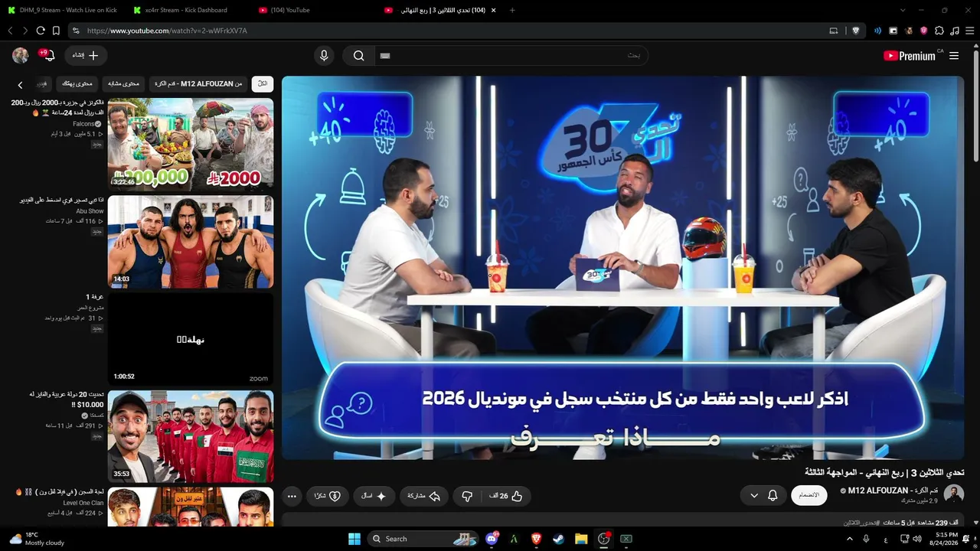Open the YouTube account avatar menu
980x551 pixels.
(21, 55)
